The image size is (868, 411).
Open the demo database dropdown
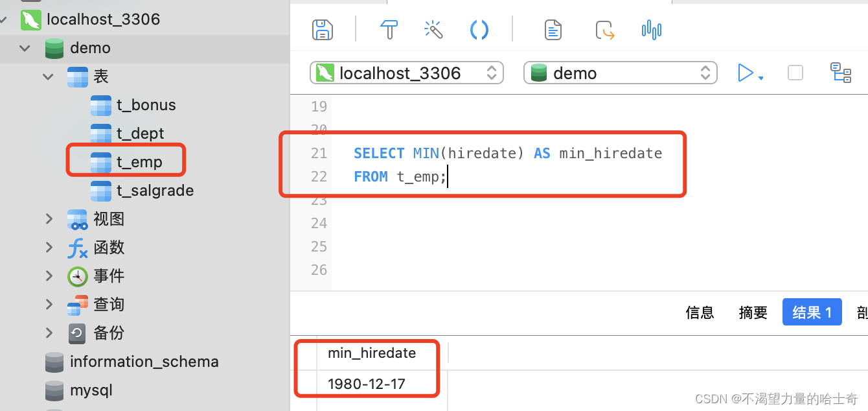(x=620, y=73)
